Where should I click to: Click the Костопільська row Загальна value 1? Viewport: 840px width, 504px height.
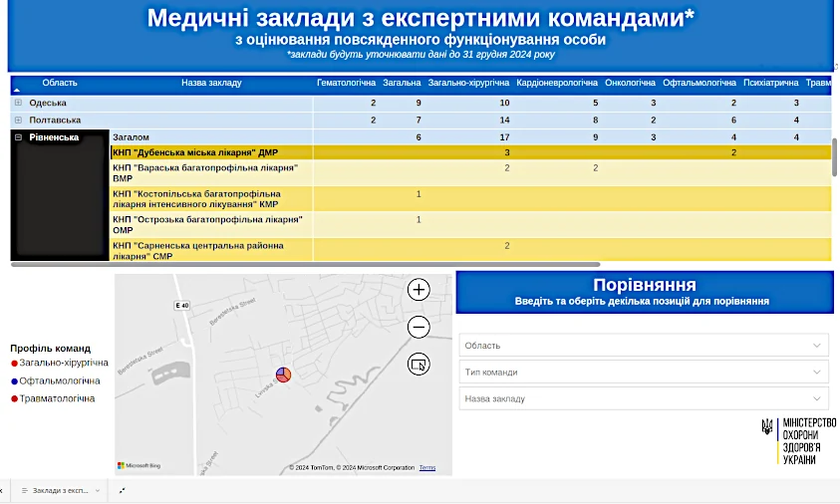[419, 194]
